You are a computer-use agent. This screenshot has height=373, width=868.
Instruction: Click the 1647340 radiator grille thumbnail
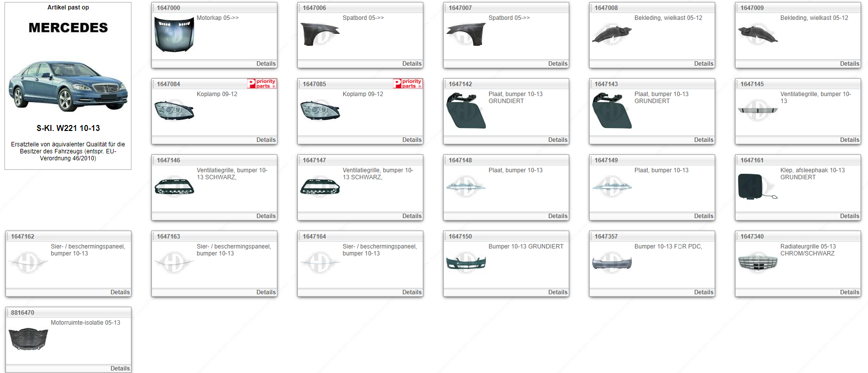(758, 263)
